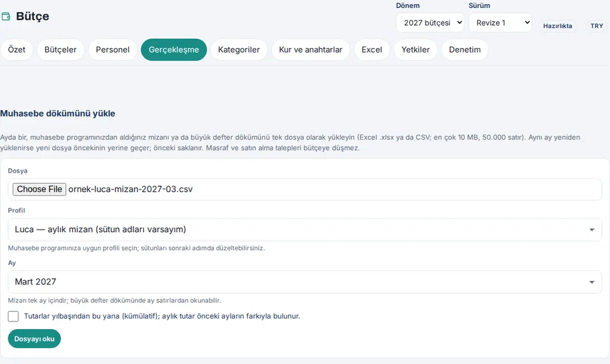Viewport: 610px width, 364px height.
Task: Click the hint text starting with 'Mizan tek ay içindir'
Action: (114, 301)
